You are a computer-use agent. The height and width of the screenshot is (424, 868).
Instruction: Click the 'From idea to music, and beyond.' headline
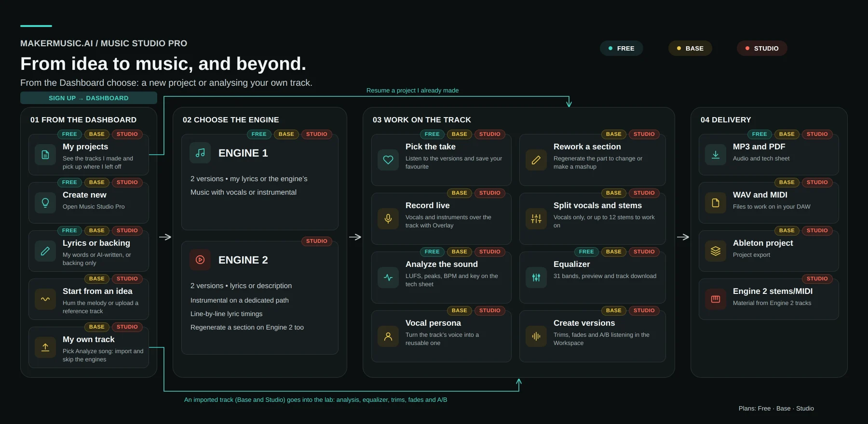pyautogui.click(x=163, y=64)
